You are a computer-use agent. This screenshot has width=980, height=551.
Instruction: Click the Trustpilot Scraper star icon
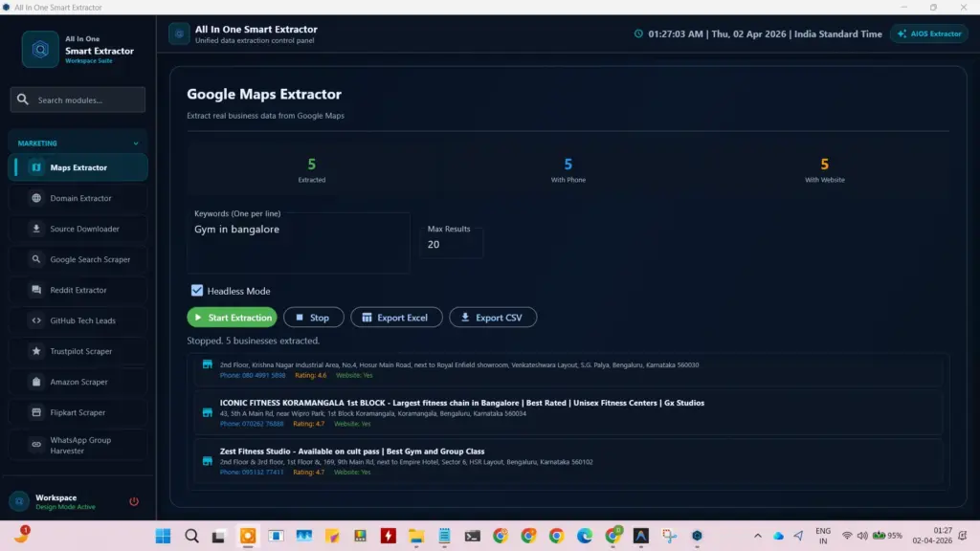click(x=36, y=351)
